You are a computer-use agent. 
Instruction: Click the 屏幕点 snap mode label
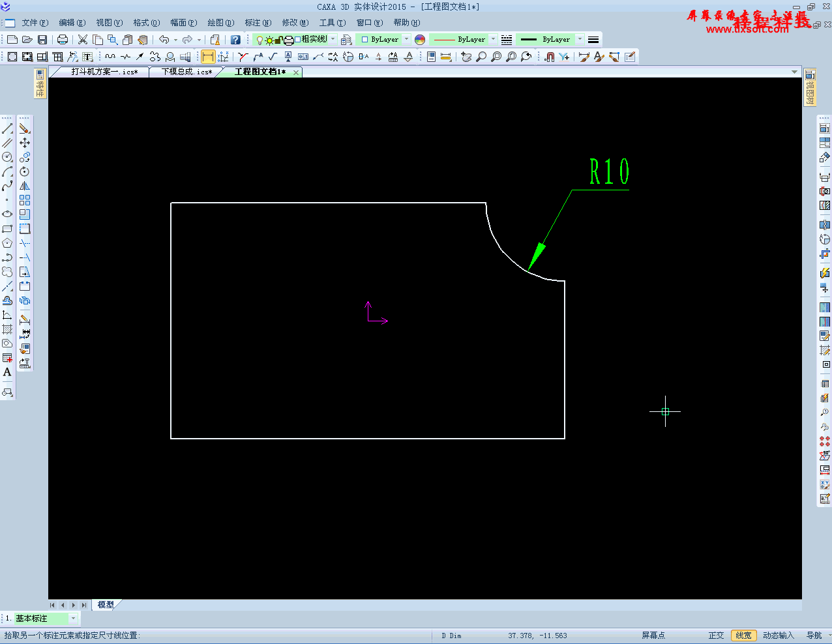point(653,636)
